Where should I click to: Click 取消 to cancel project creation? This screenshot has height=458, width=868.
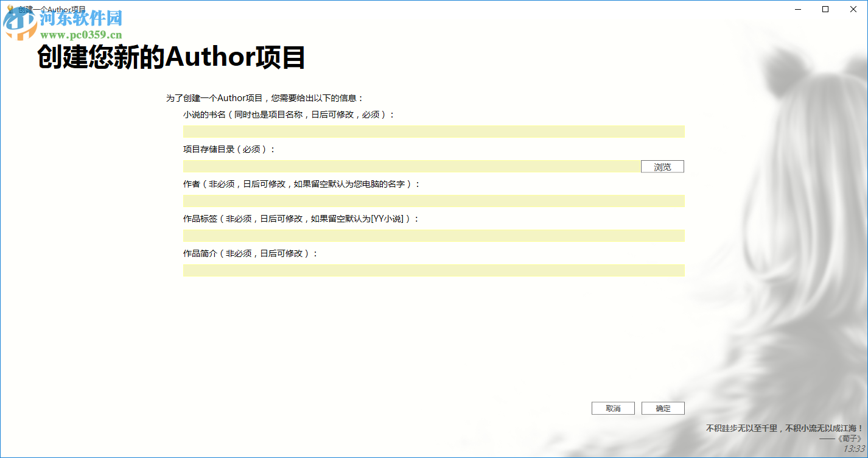coord(613,407)
